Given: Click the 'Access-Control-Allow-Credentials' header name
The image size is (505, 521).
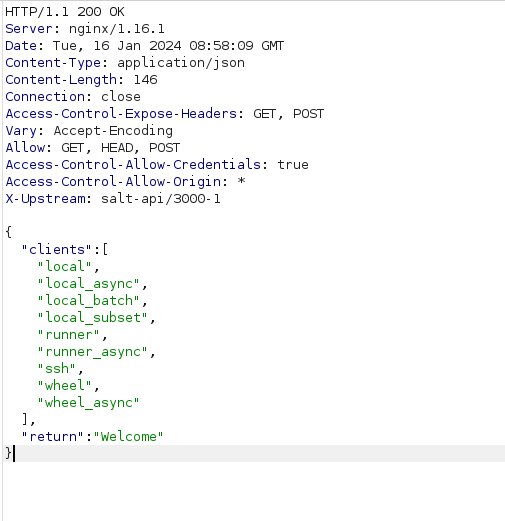Looking at the screenshot, I should pos(133,165).
